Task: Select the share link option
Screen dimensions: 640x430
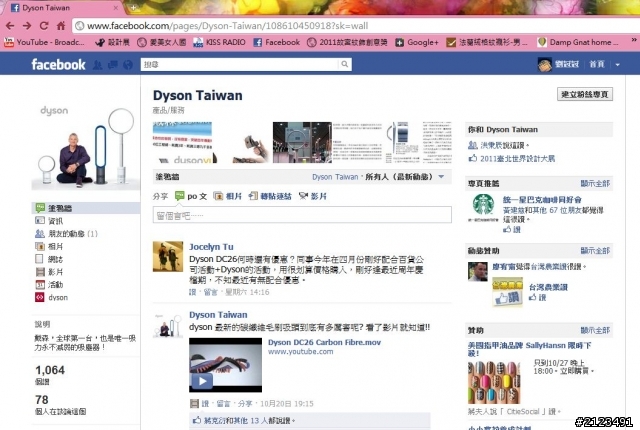Action: pos(270,196)
